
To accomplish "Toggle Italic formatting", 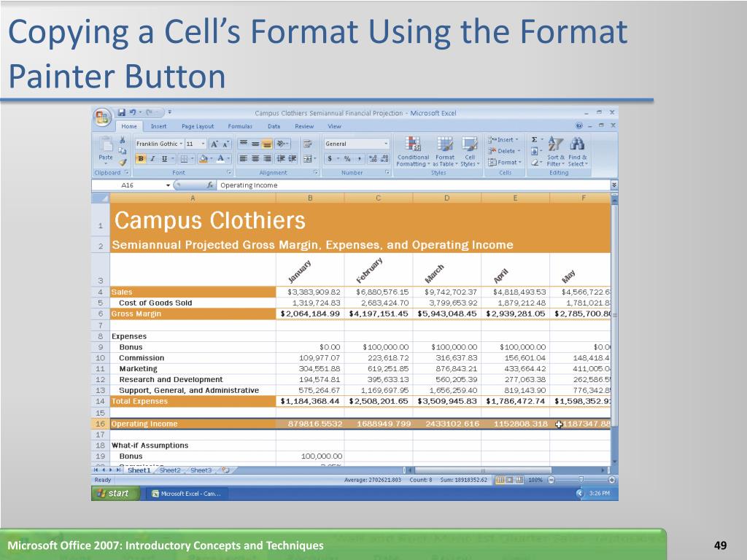I will pos(152,158).
